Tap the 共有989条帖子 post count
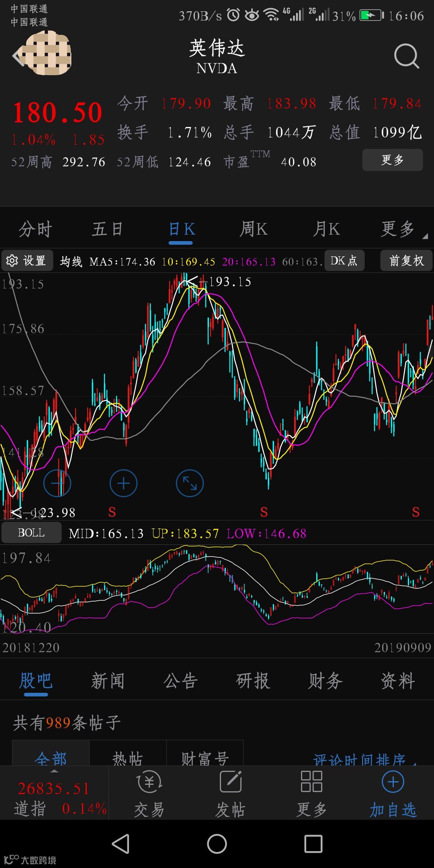Image resolution: width=434 pixels, height=868 pixels. [x=67, y=723]
